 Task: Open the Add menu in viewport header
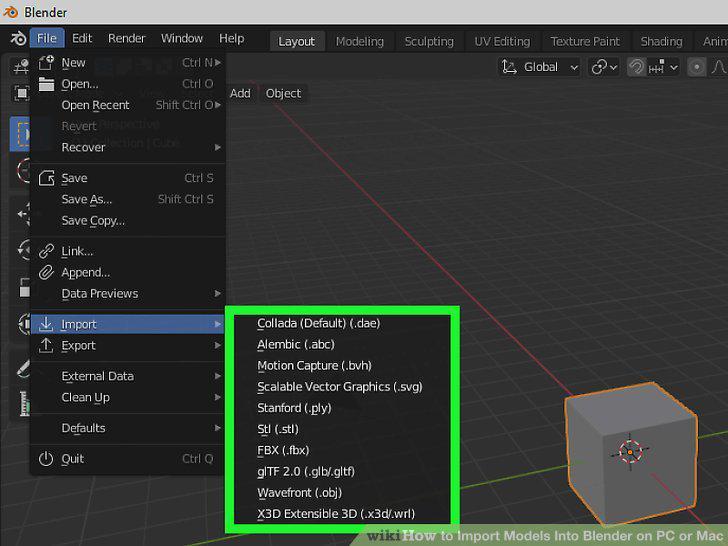(x=240, y=93)
